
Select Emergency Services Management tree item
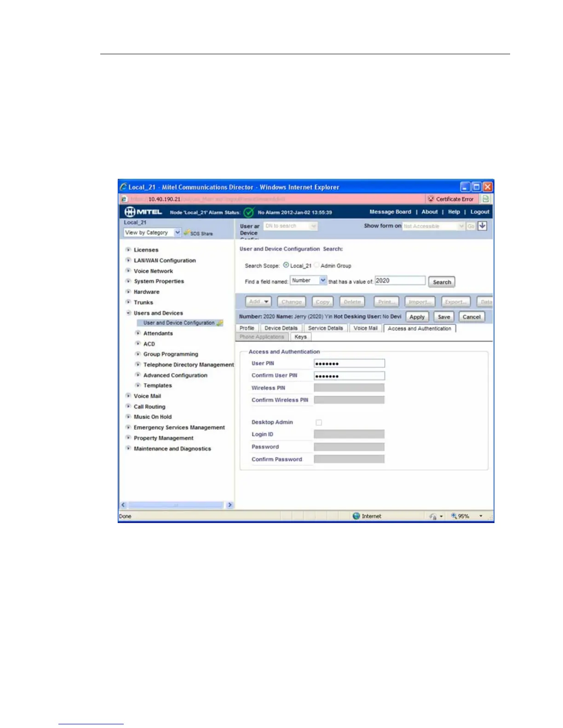click(179, 427)
